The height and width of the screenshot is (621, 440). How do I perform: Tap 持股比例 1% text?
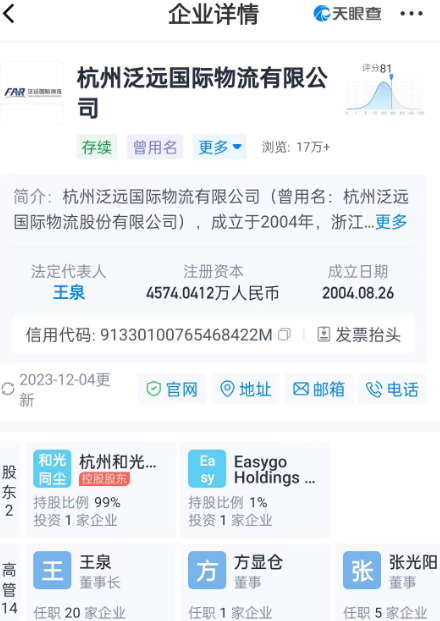[x=228, y=503]
